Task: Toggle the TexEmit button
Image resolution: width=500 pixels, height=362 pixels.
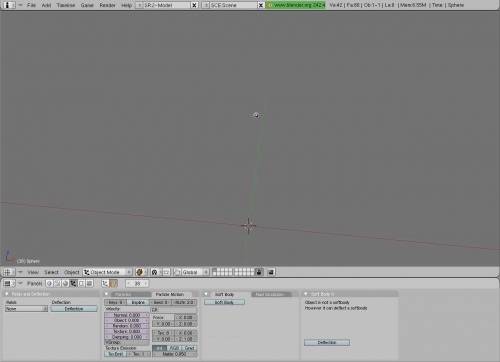Action: click(116, 354)
